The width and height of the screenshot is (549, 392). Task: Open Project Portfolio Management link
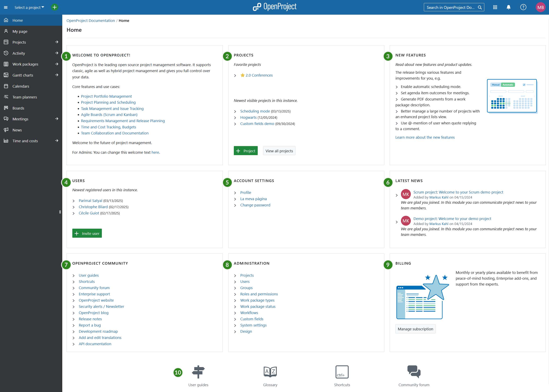tap(106, 96)
